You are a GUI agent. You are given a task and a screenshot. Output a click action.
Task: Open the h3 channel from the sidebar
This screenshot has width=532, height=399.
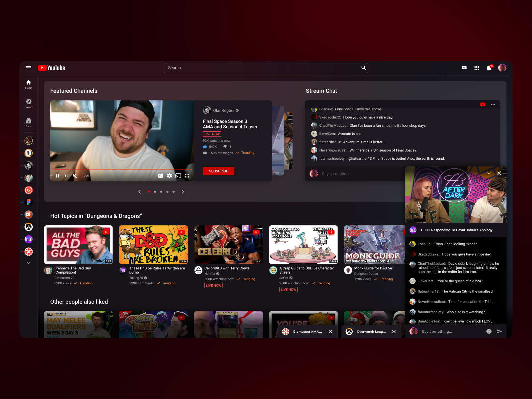pyautogui.click(x=29, y=239)
